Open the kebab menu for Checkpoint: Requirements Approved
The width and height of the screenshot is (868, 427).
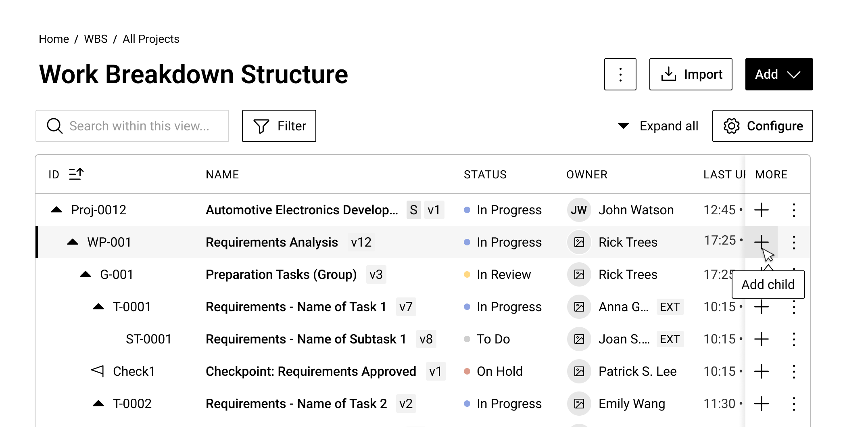click(x=793, y=371)
